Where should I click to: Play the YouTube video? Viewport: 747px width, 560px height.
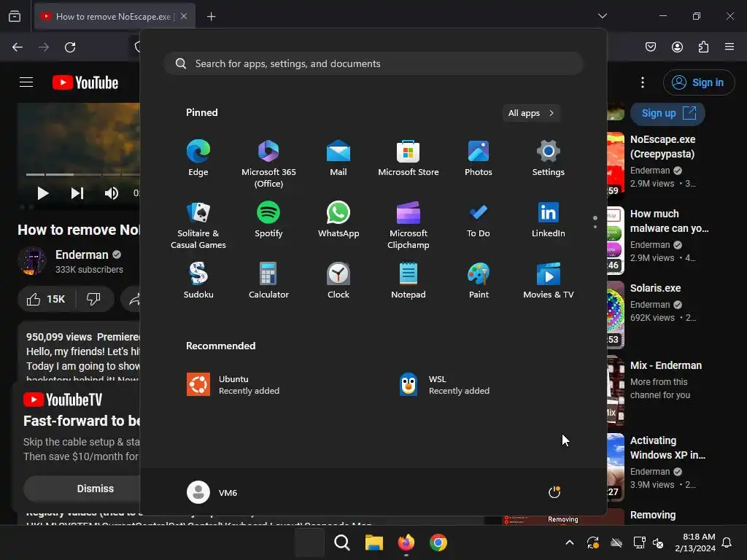point(43,192)
